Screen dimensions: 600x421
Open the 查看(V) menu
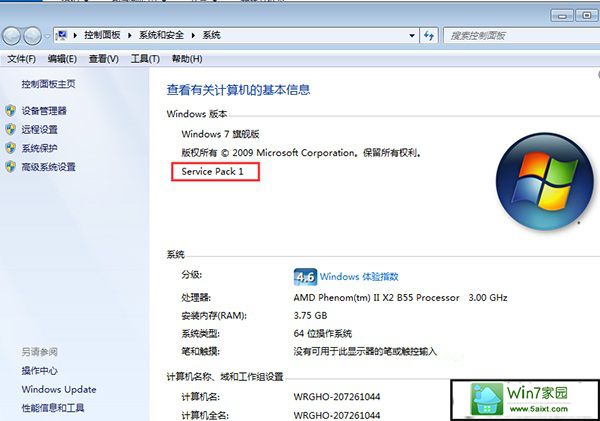tap(104, 59)
